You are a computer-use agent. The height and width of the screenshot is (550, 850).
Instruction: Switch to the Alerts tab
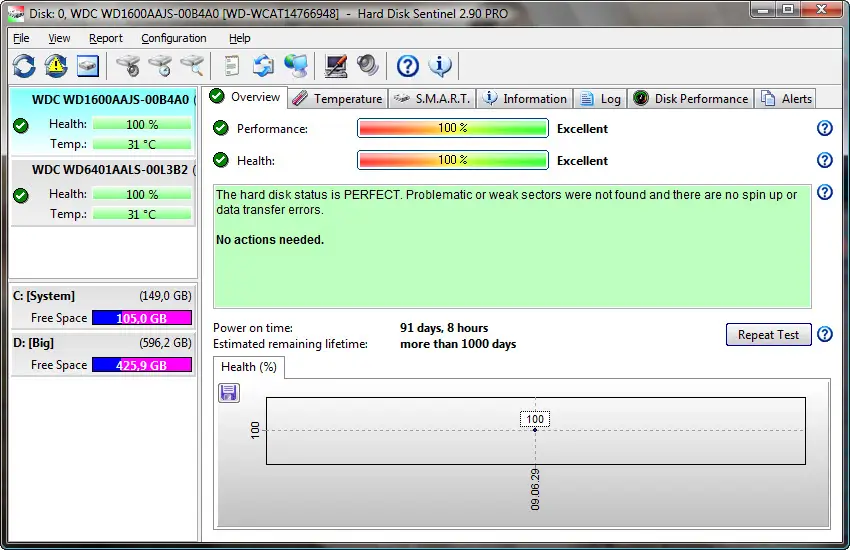[786, 99]
